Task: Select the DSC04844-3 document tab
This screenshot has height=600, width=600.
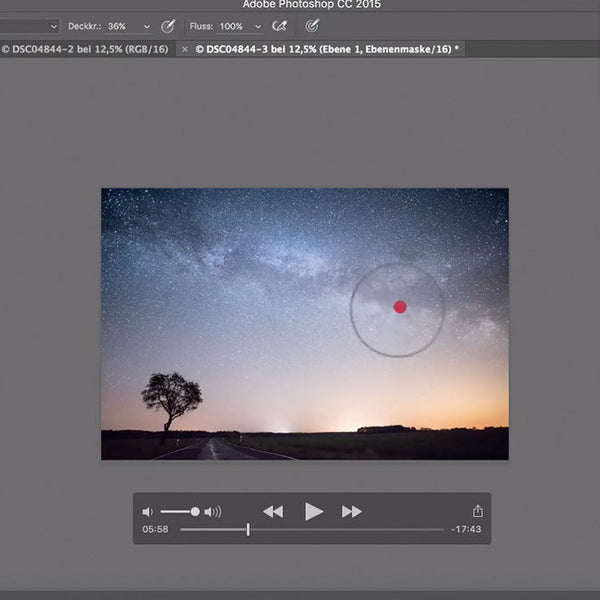Action: [x=326, y=48]
